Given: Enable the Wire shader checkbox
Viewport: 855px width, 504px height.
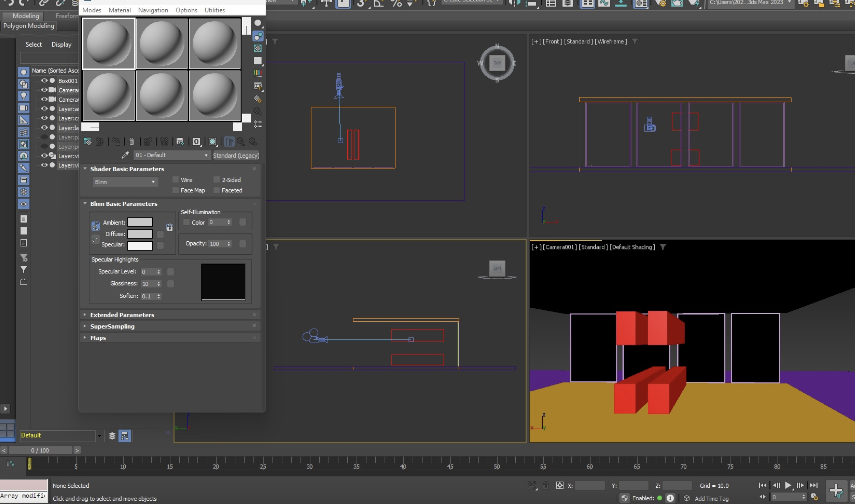Looking at the screenshot, I should 175,179.
